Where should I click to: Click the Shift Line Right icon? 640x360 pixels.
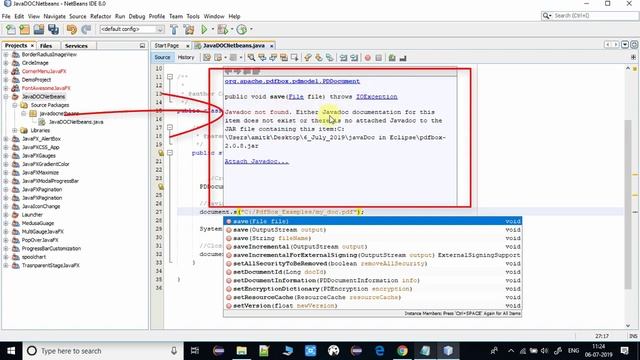pyautogui.click(x=354, y=58)
